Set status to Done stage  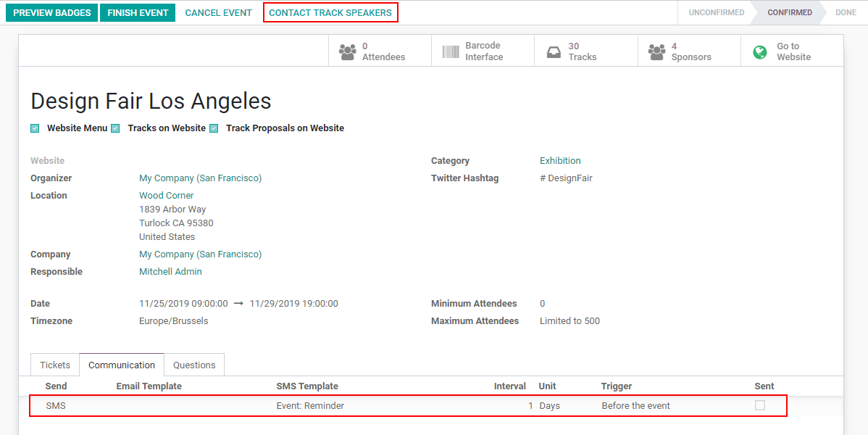tap(846, 12)
